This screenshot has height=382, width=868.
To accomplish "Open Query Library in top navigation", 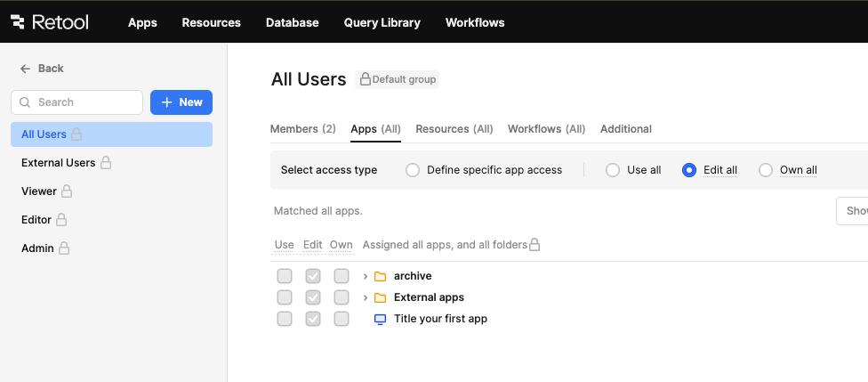I will tap(382, 23).
